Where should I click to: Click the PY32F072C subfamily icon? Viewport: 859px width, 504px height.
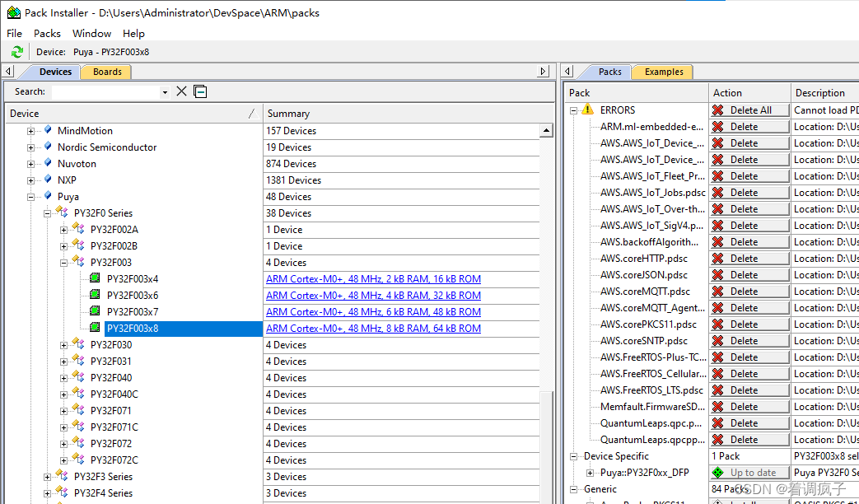(78, 459)
